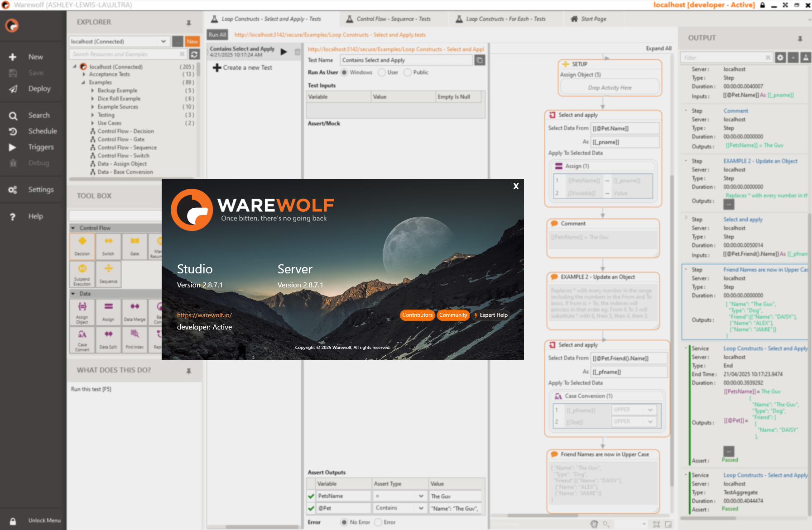Click the Output Filter field
This screenshot has height=530, width=812.
726,57
